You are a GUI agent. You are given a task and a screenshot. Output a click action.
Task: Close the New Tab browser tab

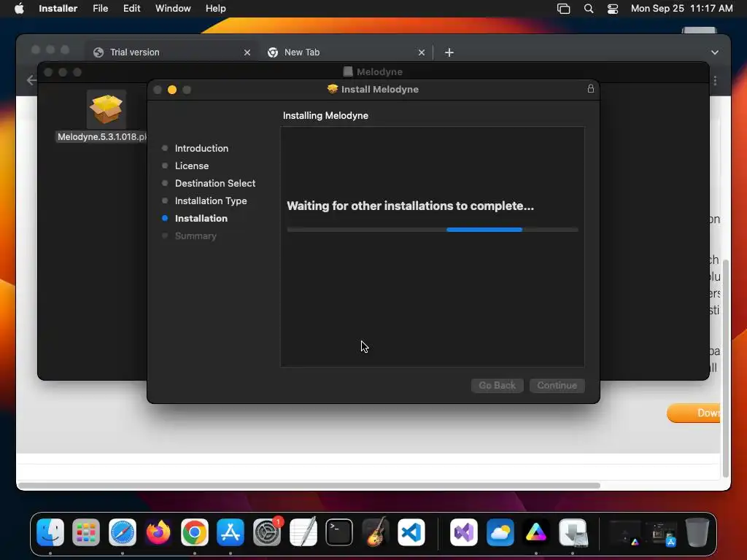tap(421, 52)
